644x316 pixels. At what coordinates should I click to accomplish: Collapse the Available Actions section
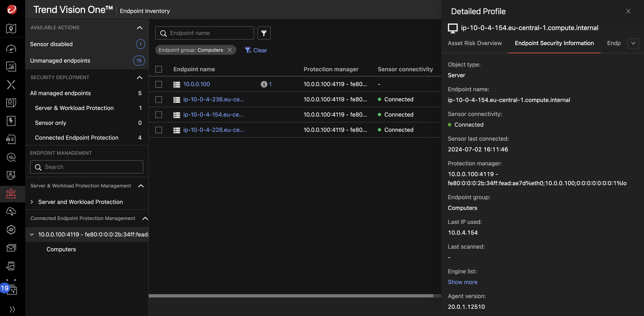139,28
